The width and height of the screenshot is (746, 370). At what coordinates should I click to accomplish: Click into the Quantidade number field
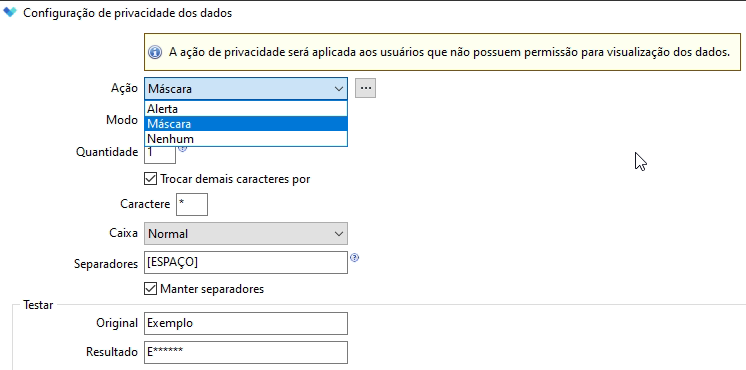(x=160, y=155)
